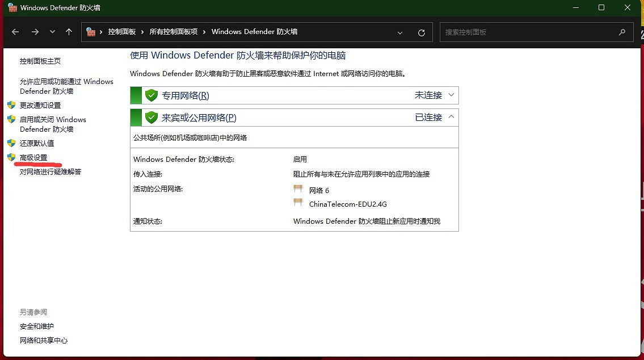Expand the address bar history dropdown
This screenshot has height=360, width=644.
(x=400, y=33)
